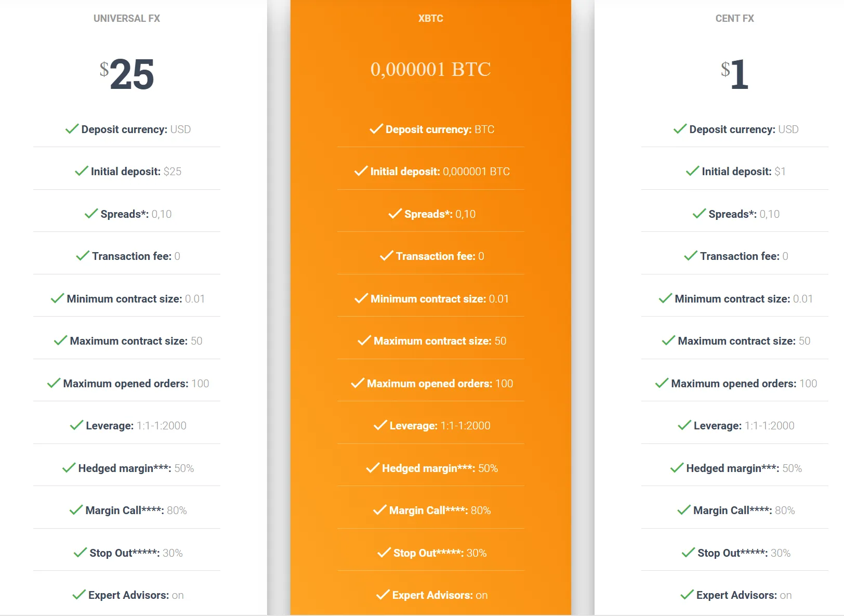
Task: Click Cent FX 'Maximum opened orders: 100' text
Action: [744, 384]
